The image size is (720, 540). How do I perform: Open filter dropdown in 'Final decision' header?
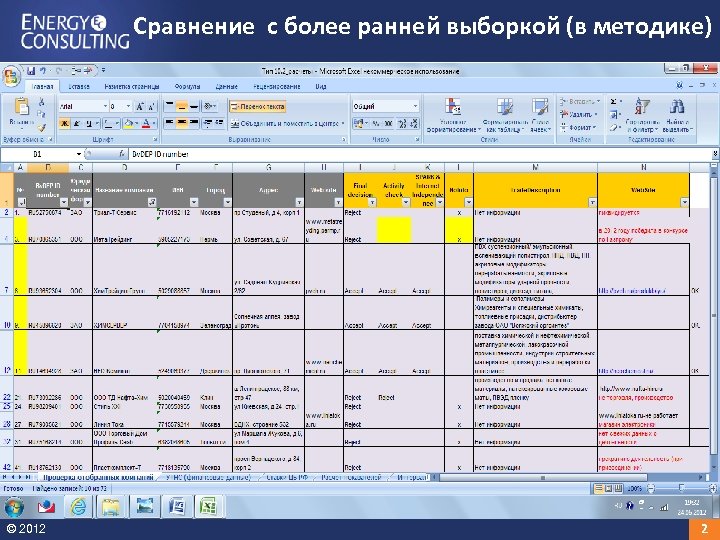click(x=372, y=202)
